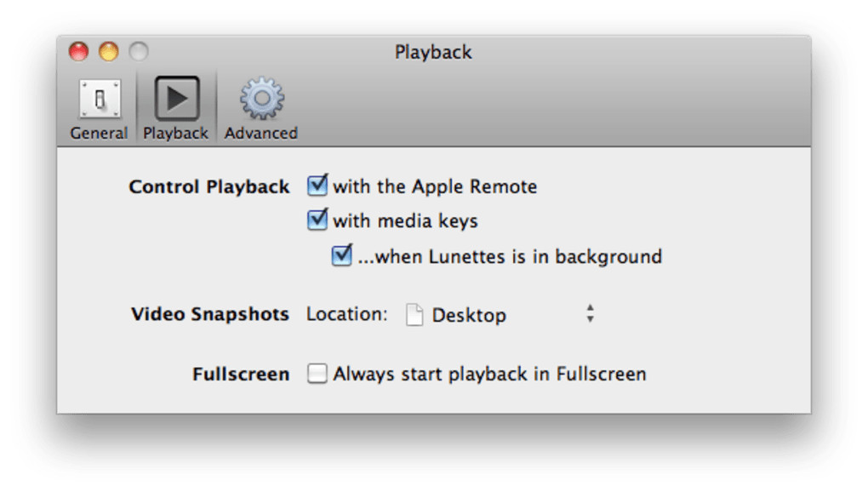This screenshot has width=868, height=492.
Task: Click the Fullscreen section label
Action: [241, 374]
